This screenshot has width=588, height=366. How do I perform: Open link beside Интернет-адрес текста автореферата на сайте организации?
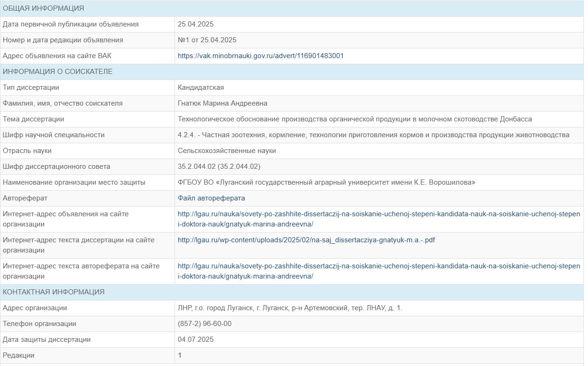[379, 271]
